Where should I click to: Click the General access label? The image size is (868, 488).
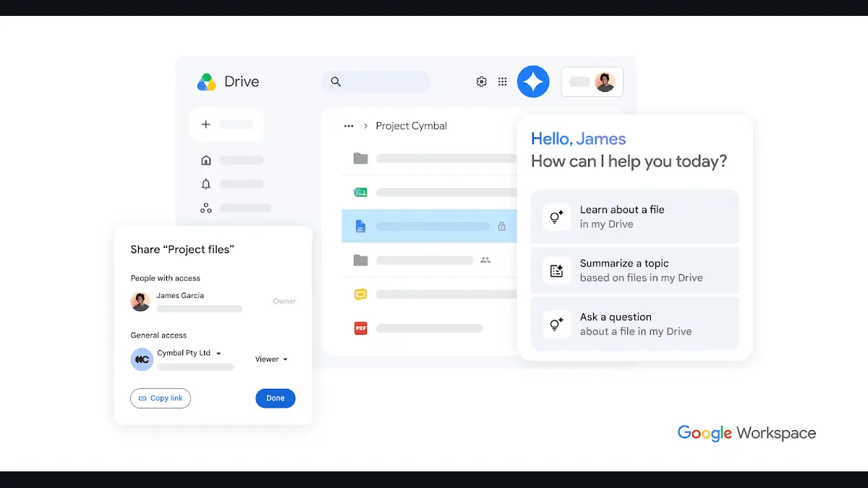(158, 335)
